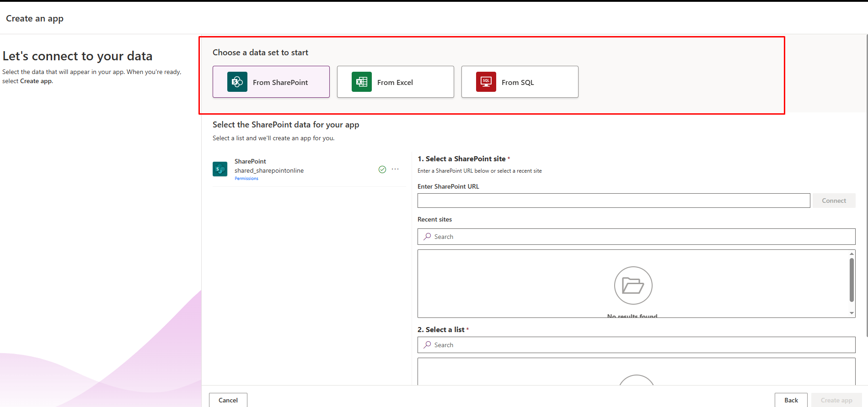Open the ellipsis menu for SharePoint connection
The height and width of the screenshot is (407, 868).
point(395,169)
